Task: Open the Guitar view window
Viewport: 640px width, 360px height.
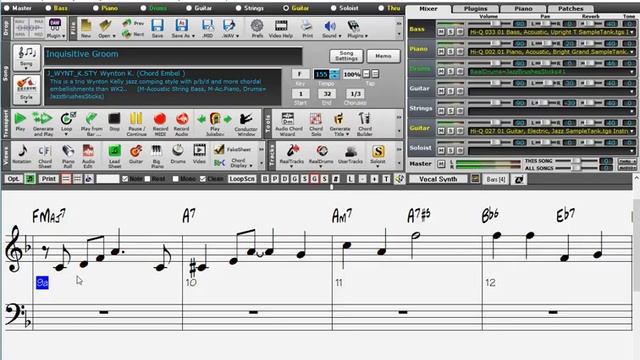Action: click(136, 154)
